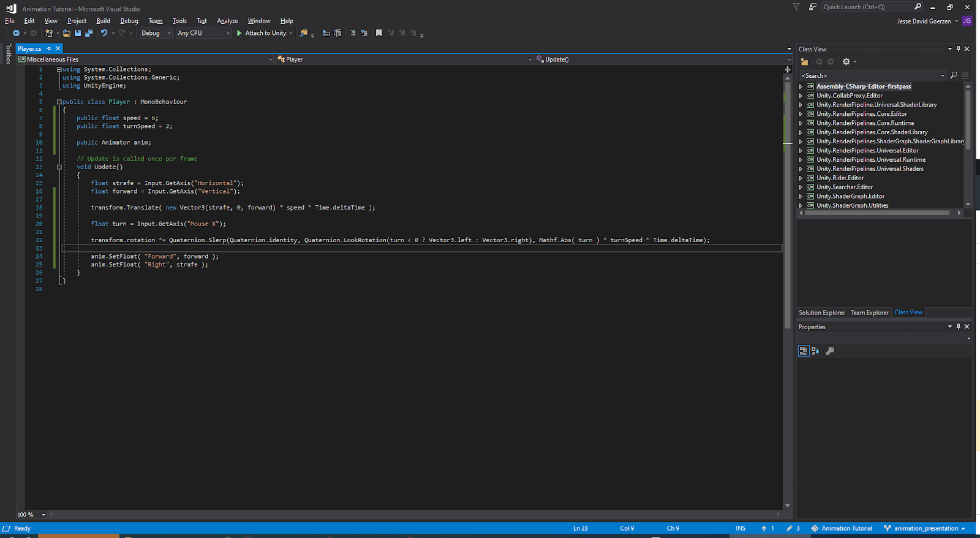
Task: Expand Unity.CollabProxy.Editor tree node
Action: pos(801,96)
